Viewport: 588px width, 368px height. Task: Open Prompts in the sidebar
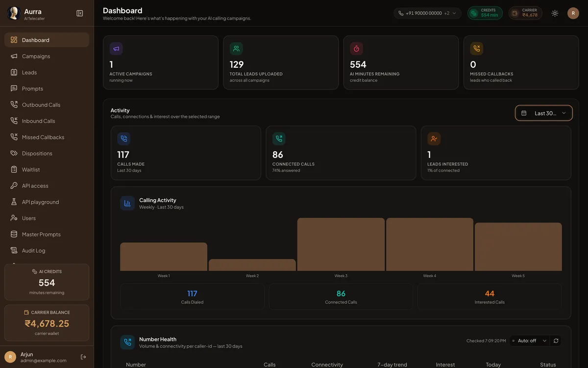(x=47, y=88)
